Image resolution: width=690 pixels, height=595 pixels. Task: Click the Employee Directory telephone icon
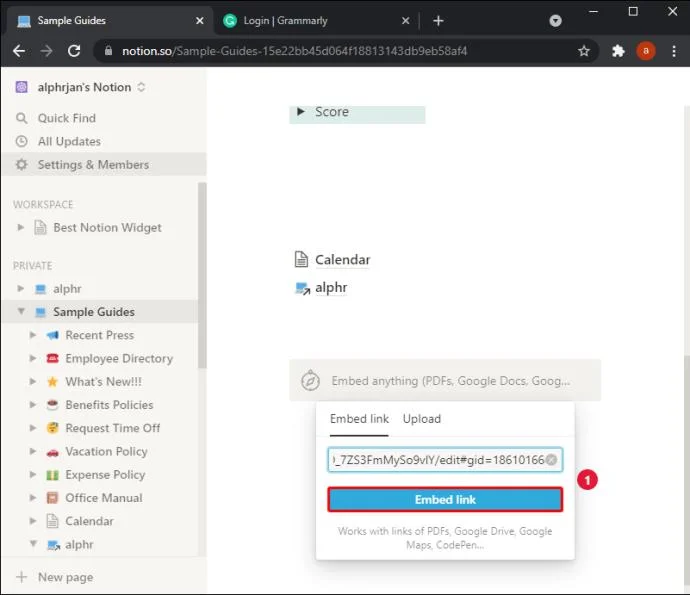point(52,359)
